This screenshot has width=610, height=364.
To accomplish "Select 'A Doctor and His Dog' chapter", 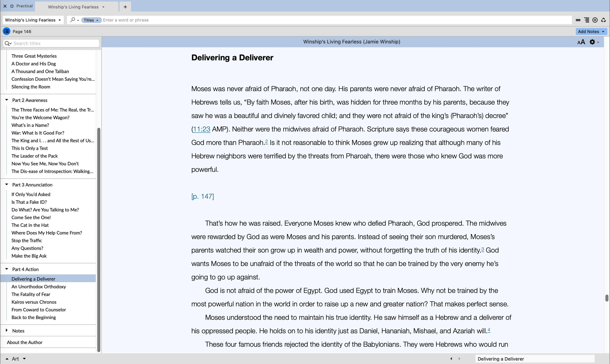I will (34, 64).
